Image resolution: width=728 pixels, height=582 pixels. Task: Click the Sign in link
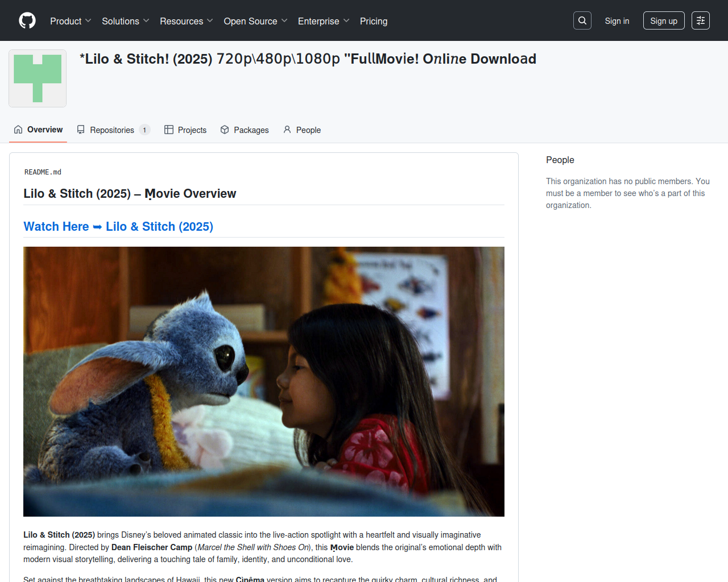coord(617,21)
